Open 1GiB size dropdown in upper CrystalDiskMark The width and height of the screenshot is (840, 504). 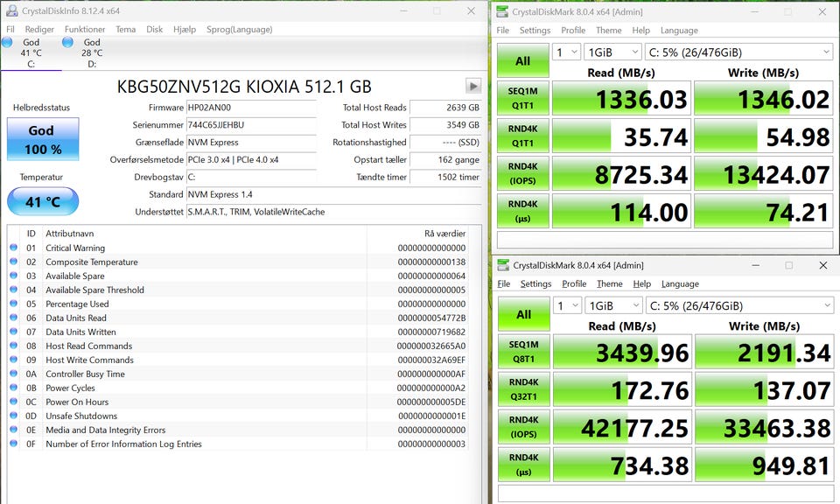click(x=612, y=52)
